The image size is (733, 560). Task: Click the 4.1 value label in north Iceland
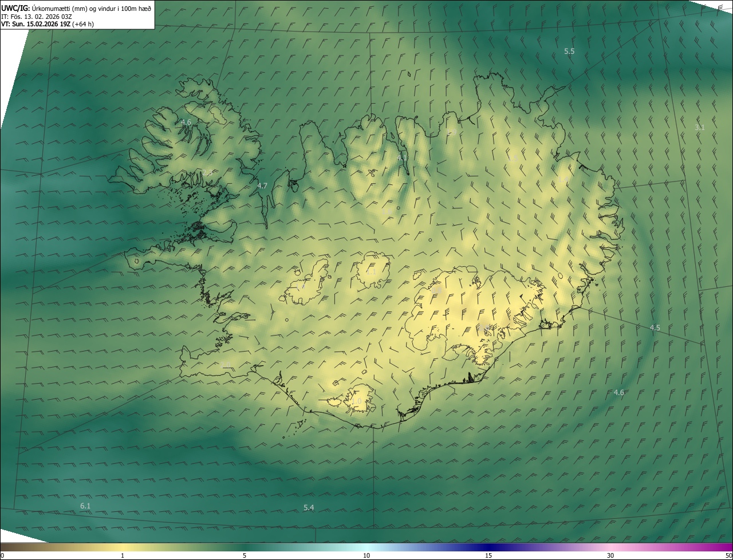(402, 157)
